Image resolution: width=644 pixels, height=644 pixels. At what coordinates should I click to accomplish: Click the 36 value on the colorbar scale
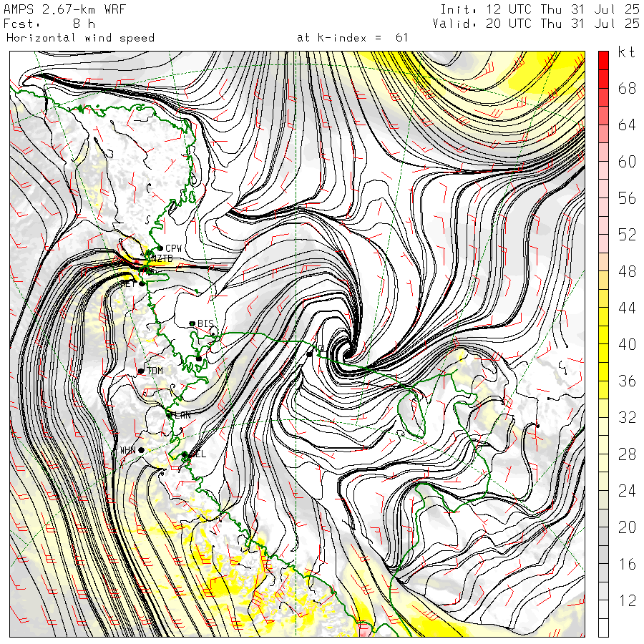(x=627, y=381)
